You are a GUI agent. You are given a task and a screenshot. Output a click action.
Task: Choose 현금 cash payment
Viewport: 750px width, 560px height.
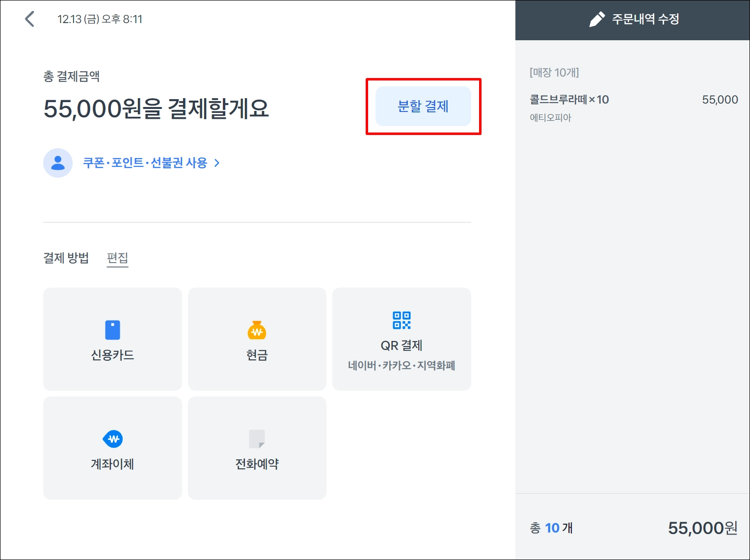click(257, 339)
